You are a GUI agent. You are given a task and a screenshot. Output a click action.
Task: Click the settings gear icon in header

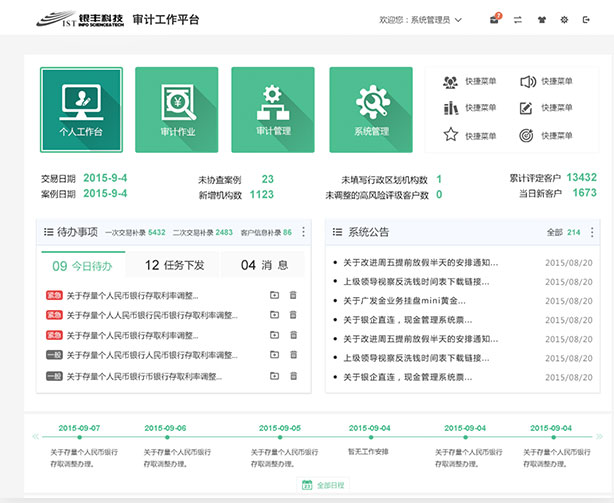[x=564, y=19]
